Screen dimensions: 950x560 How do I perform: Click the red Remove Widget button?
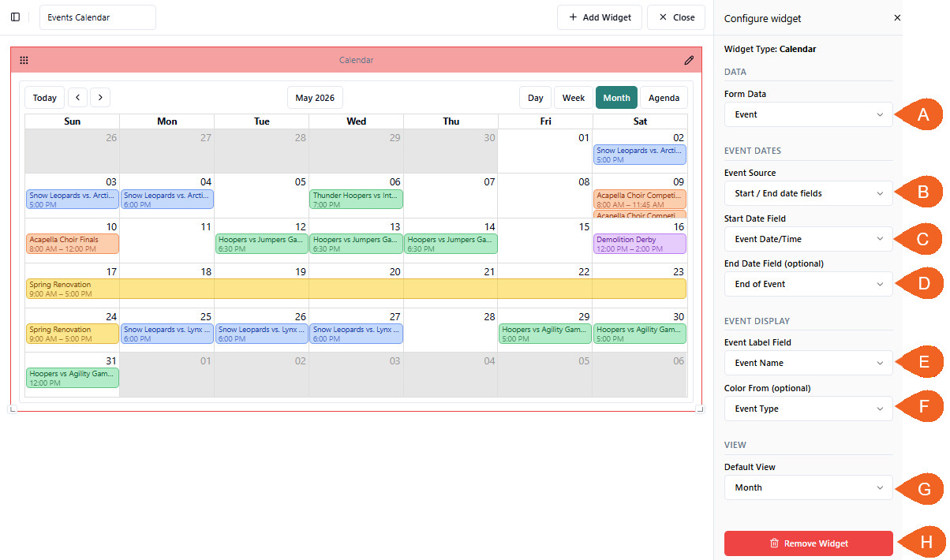(809, 543)
